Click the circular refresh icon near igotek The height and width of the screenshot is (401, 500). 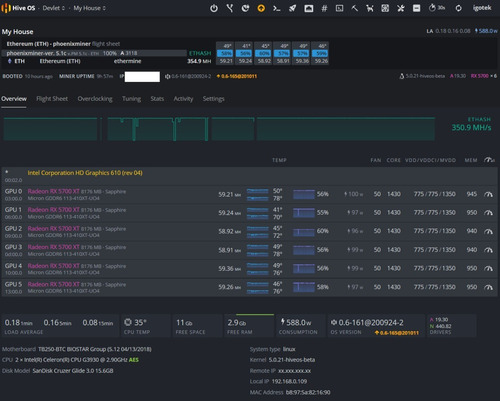coord(459,8)
